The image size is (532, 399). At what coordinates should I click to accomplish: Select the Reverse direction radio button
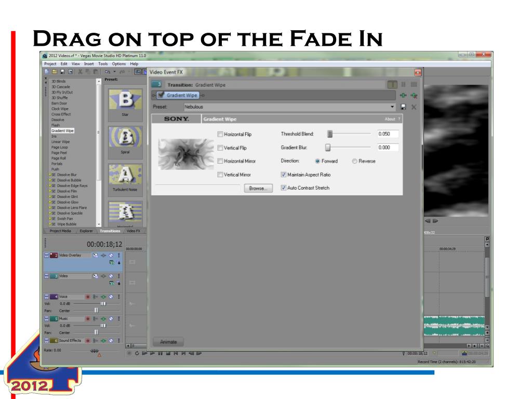pos(354,161)
